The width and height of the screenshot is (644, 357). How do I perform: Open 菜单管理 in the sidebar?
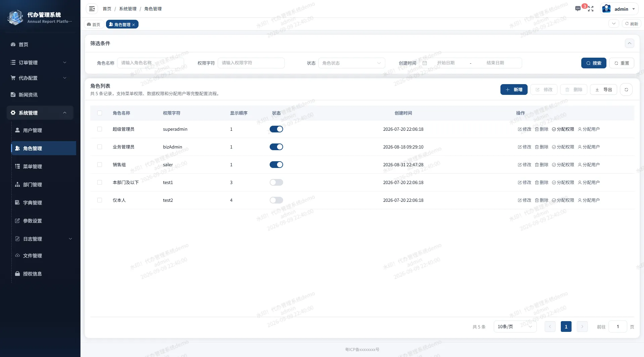(x=44, y=167)
